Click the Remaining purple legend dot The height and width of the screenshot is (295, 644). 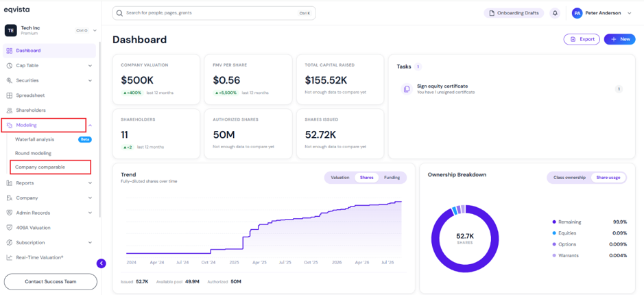[554, 222]
